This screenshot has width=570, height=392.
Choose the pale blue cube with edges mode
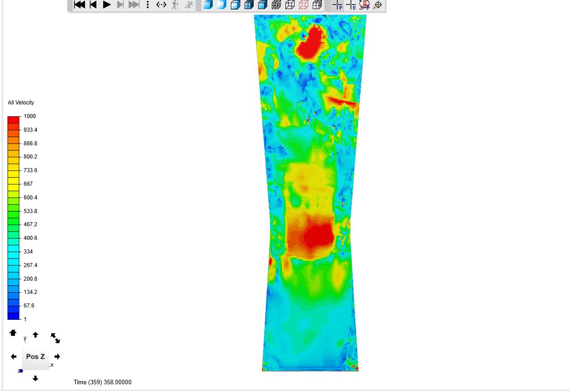[235, 5]
